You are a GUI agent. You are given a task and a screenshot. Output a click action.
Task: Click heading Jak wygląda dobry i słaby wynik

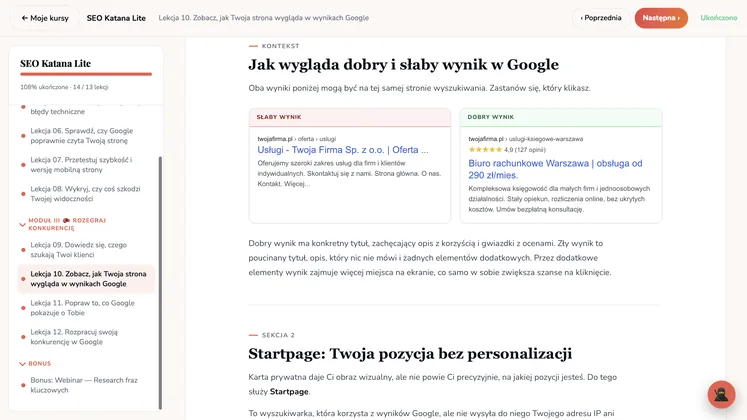click(x=404, y=65)
